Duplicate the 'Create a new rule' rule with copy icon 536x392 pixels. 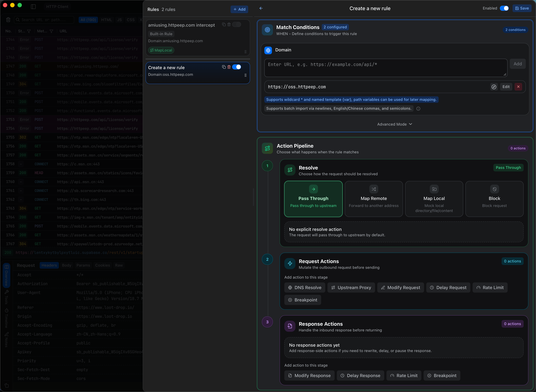224,67
